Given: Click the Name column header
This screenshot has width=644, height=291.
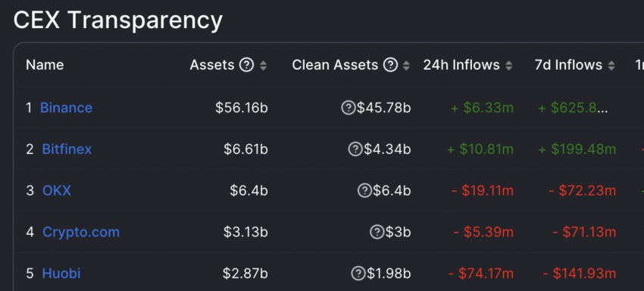Looking at the screenshot, I should click(x=45, y=65).
